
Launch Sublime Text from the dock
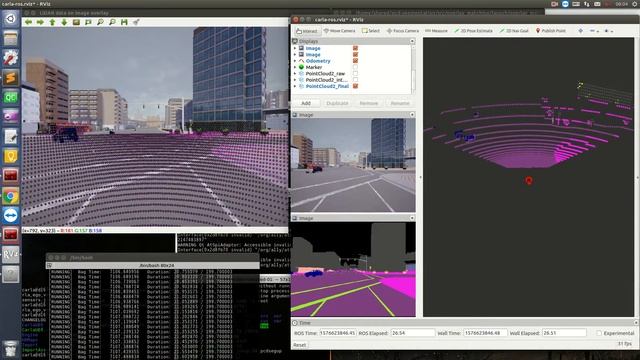[11, 78]
